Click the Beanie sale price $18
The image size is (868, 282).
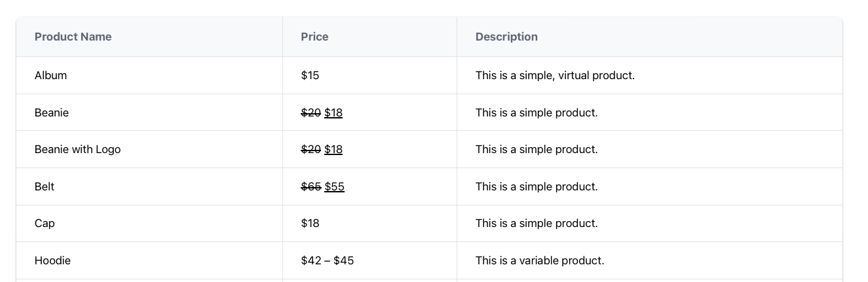(333, 113)
